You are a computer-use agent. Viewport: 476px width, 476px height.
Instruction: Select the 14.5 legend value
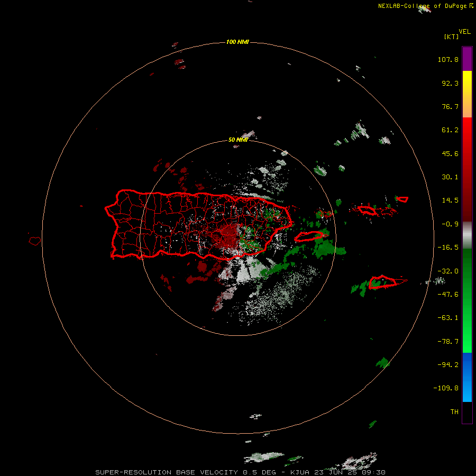click(450, 200)
